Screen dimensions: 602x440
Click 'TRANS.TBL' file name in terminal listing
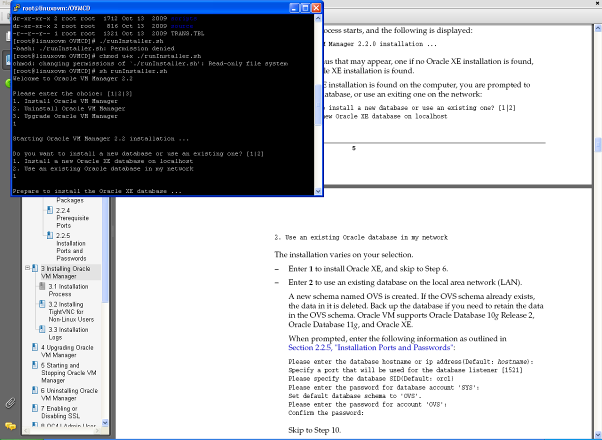coord(187,33)
